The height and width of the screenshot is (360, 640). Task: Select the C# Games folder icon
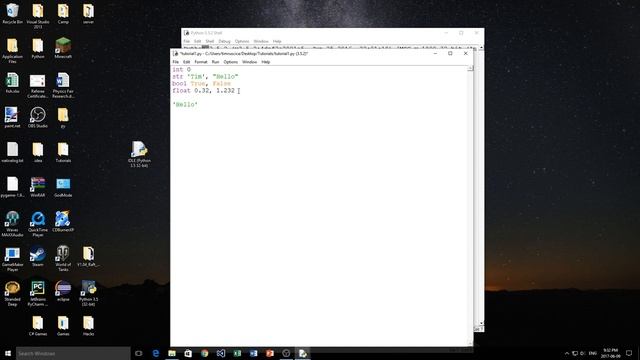point(38,326)
